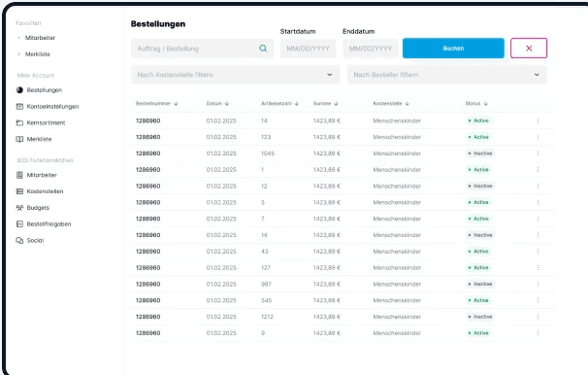The image size is (588, 375).
Task: Click the clear filters X button
Action: click(529, 48)
